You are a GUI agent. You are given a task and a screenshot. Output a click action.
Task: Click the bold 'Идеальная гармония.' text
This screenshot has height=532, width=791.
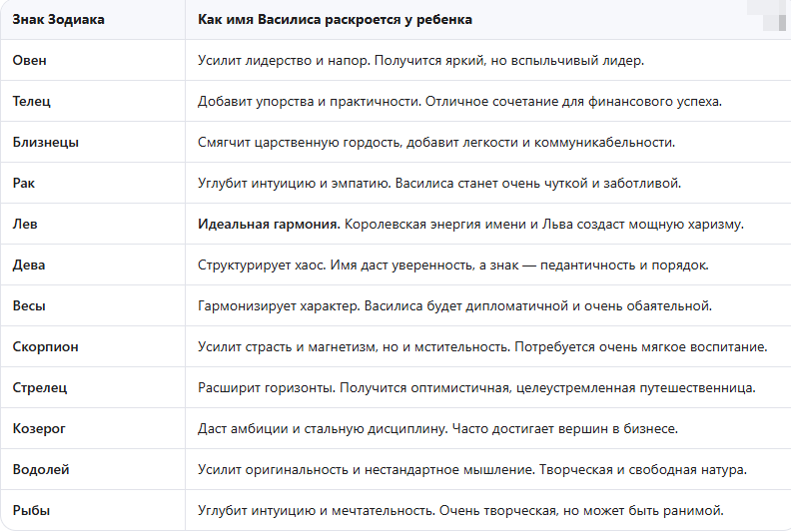coord(269,224)
